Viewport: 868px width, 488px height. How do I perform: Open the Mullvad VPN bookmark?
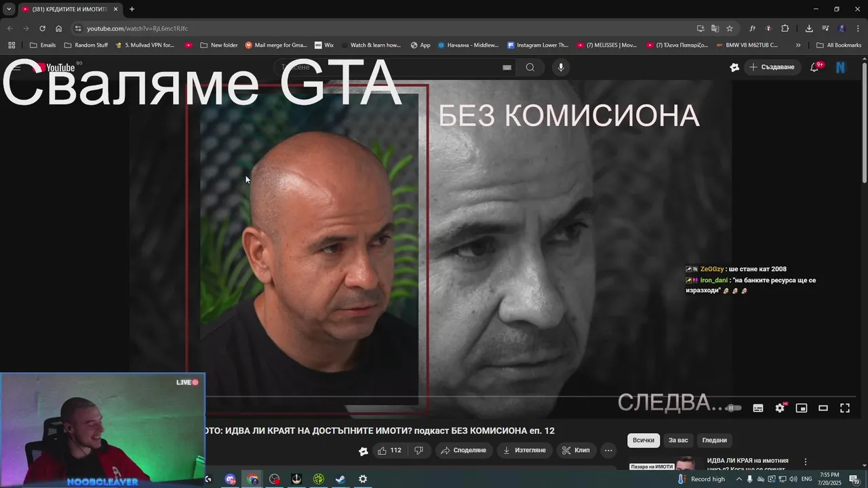pos(144,45)
